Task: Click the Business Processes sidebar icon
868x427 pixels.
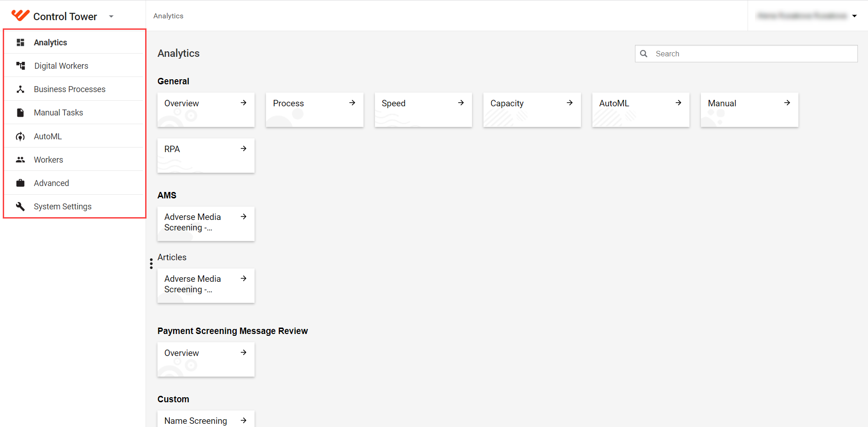Action: click(x=20, y=89)
